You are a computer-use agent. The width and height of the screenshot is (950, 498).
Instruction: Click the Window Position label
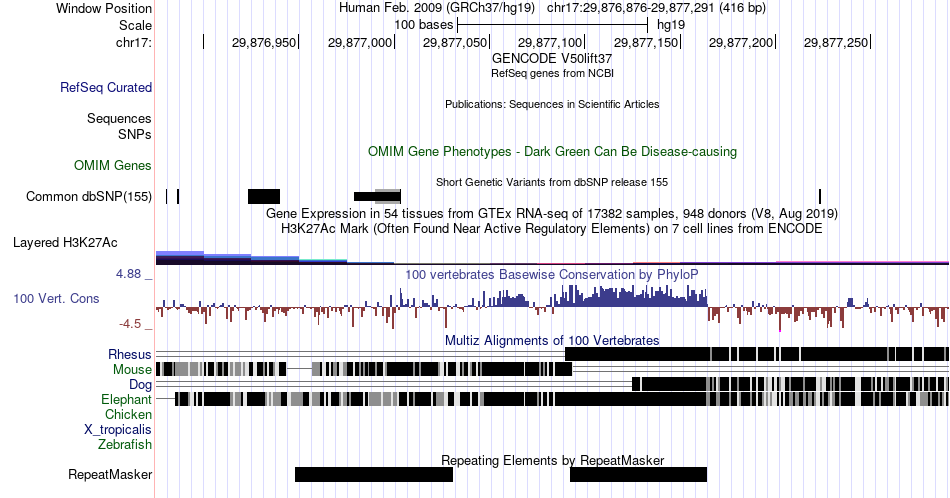click(x=104, y=8)
